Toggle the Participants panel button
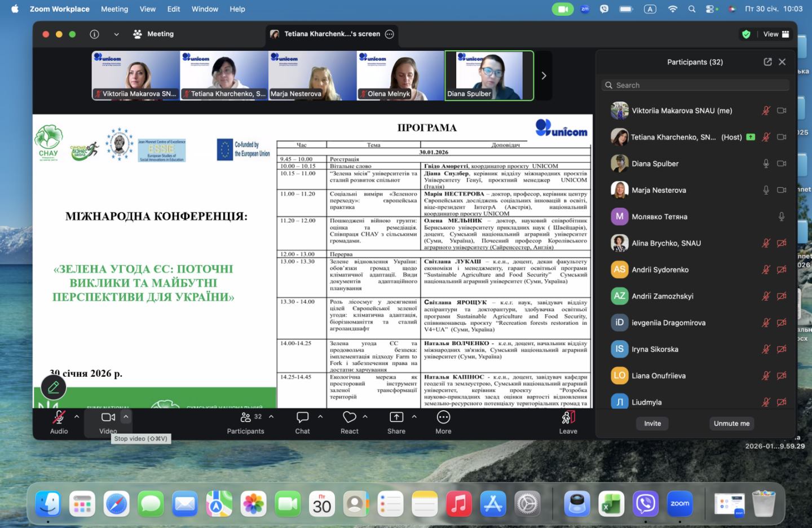 pyautogui.click(x=246, y=417)
